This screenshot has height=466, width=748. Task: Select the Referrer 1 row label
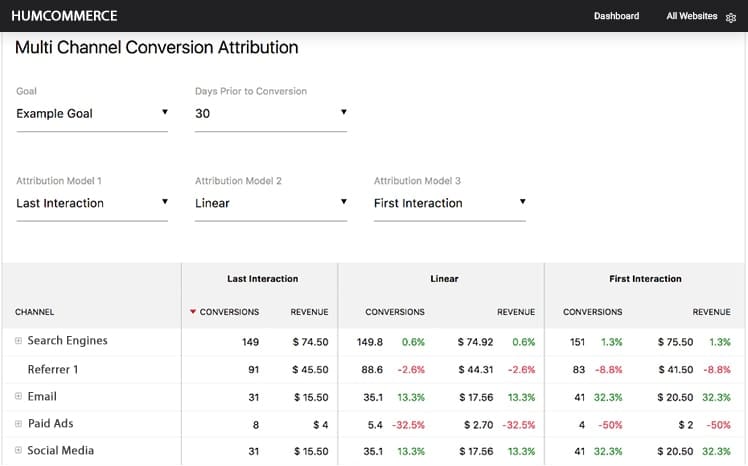(x=53, y=369)
